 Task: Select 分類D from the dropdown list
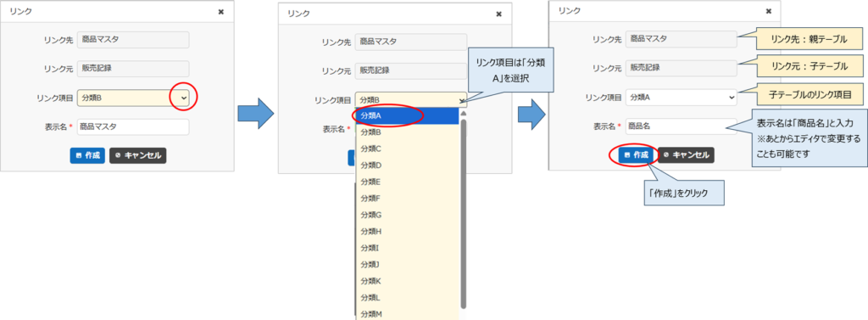click(x=408, y=166)
